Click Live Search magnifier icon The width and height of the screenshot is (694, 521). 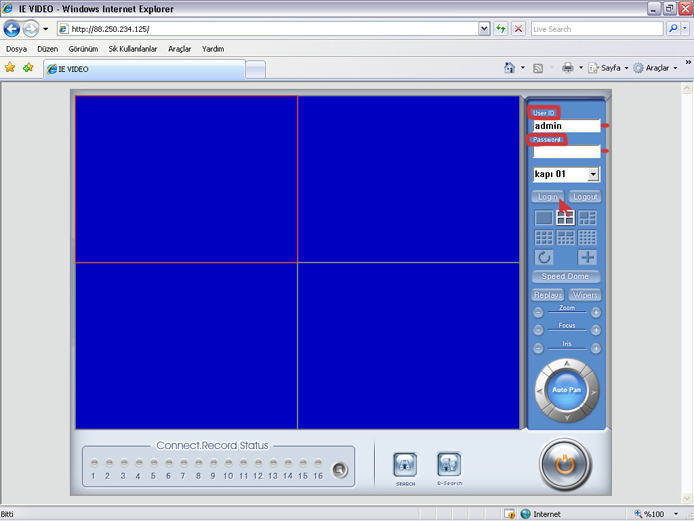673,29
